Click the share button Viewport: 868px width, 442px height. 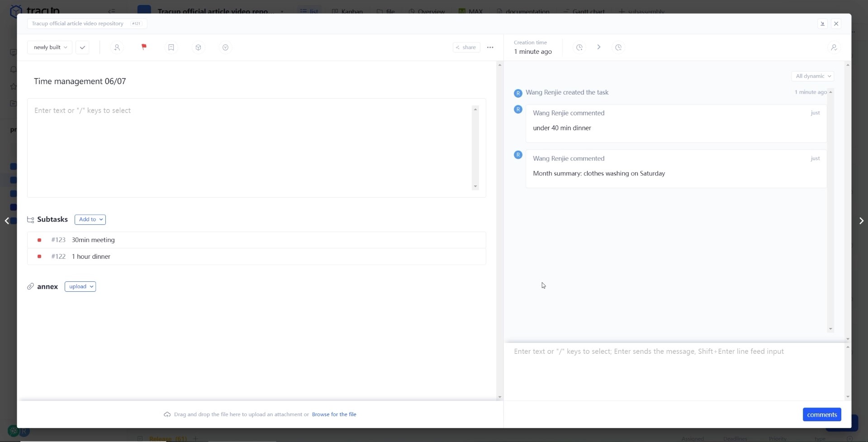click(466, 48)
